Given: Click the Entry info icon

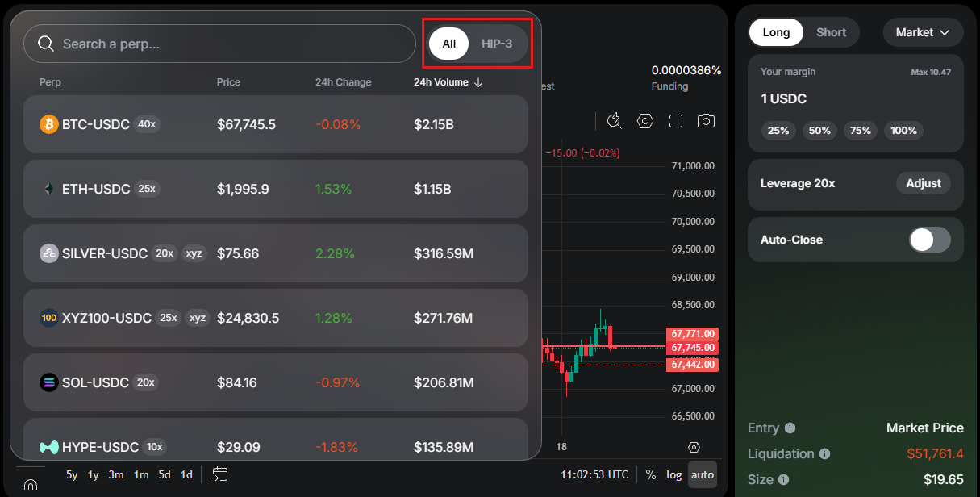Looking at the screenshot, I should (790, 428).
